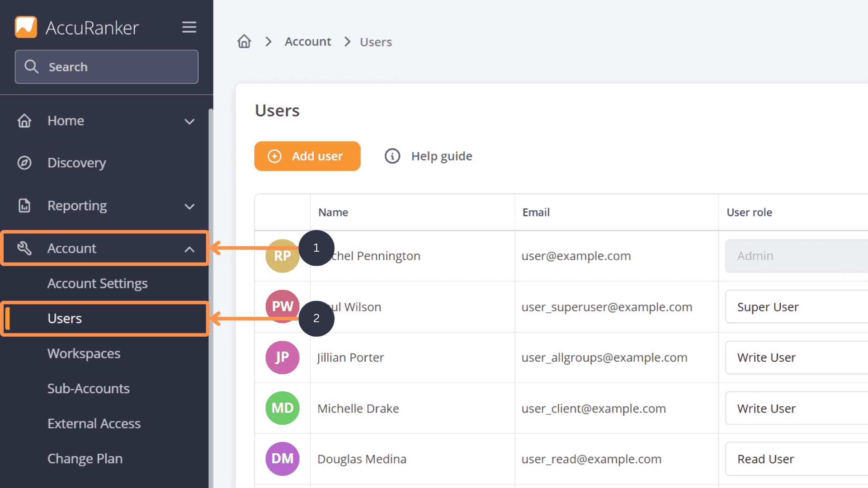
Task: Select the Sub-Accounts navigation item
Action: pos(88,388)
